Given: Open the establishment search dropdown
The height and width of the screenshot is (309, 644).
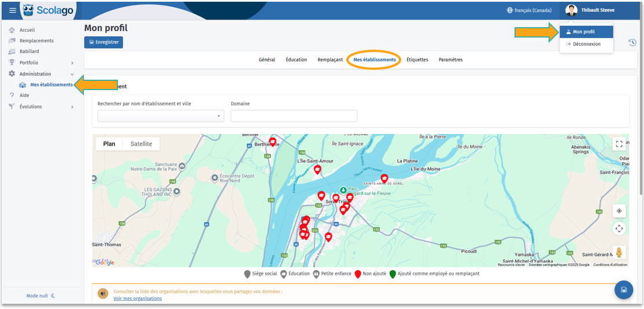Looking at the screenshot, I should [161, 116].
